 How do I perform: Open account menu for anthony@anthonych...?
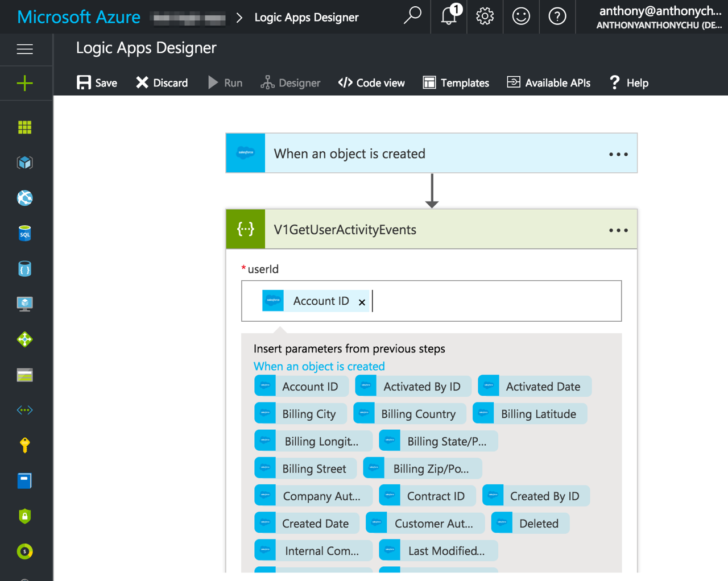pos(660,17)
